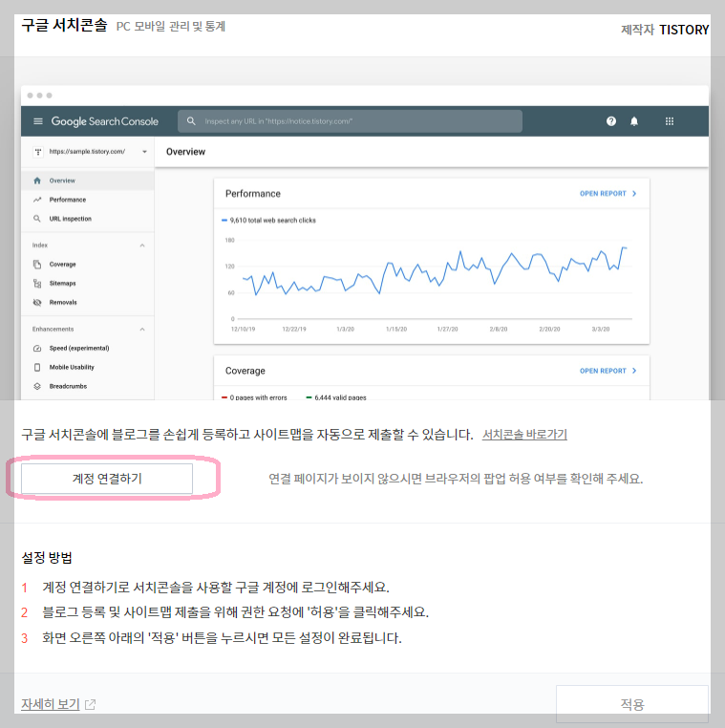Viewport: 725px width, 728px height.
Task: Click the magnifier icon beside URL inspection
Action: pyautogui.click(x=37, y=219)
